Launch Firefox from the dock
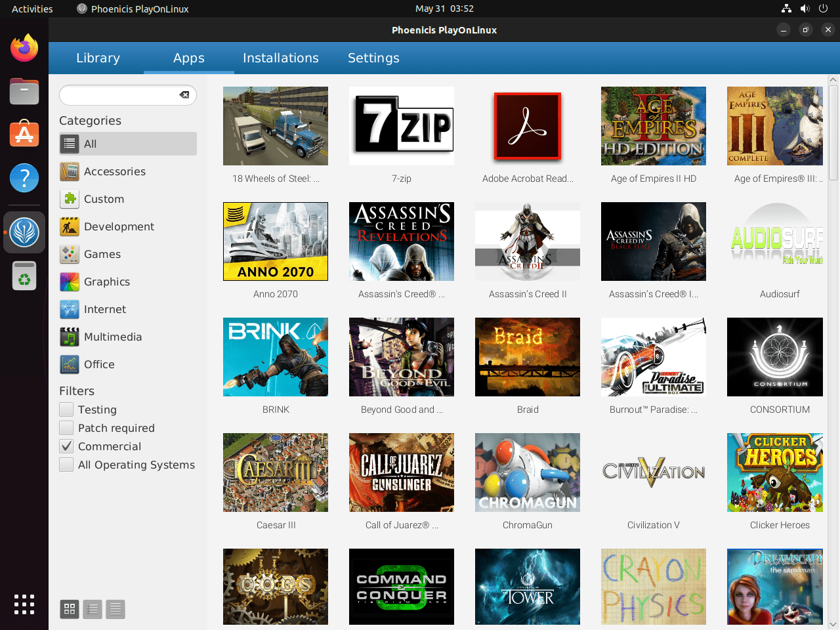840x630 pixels. [24, 48]
